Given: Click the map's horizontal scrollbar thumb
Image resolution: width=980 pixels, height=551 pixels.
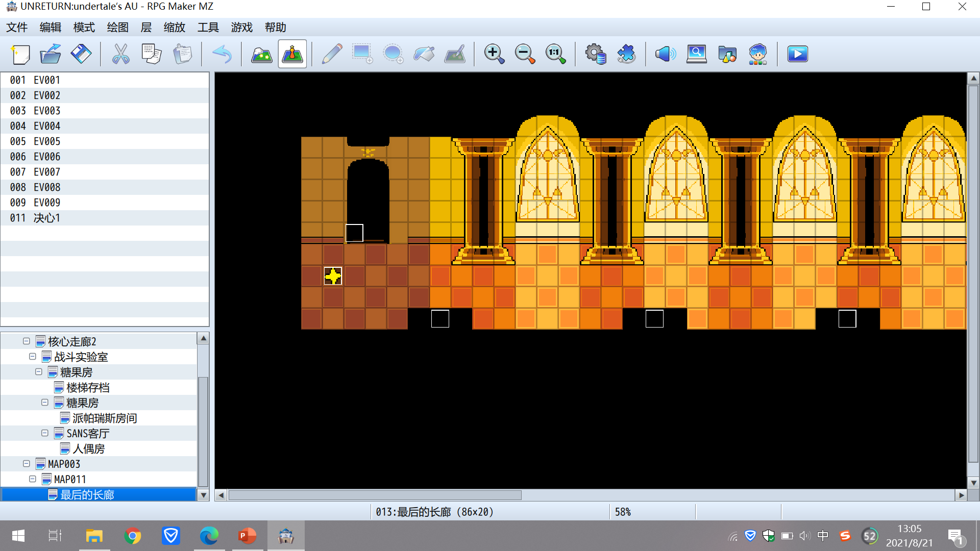Looking at the screenshot, I should pyautogui.click(x=375, y=495).
